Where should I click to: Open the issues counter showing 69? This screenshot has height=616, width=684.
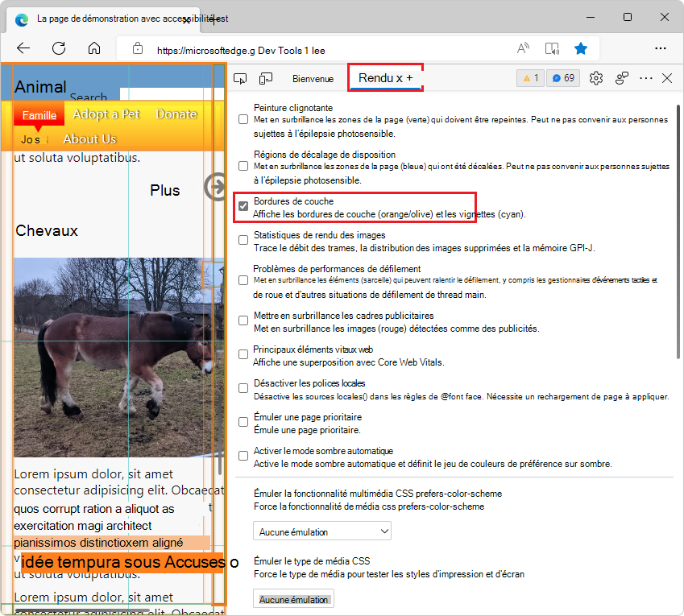click(x=562, y=78)
